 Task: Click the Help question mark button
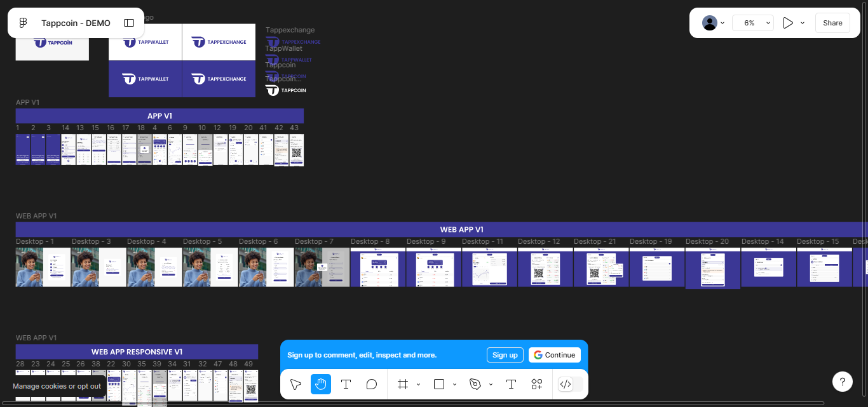pyautogui.click(x=842, y=382)
